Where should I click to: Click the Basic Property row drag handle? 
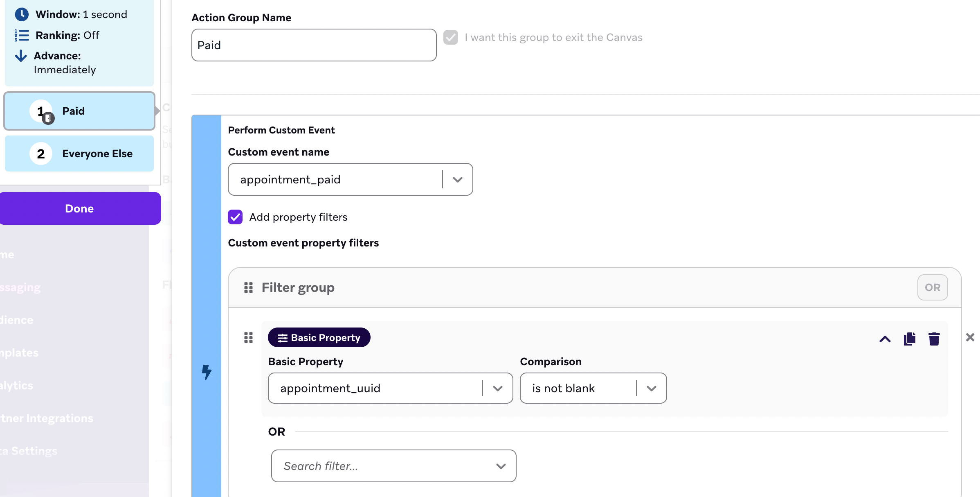click(248, 338)
